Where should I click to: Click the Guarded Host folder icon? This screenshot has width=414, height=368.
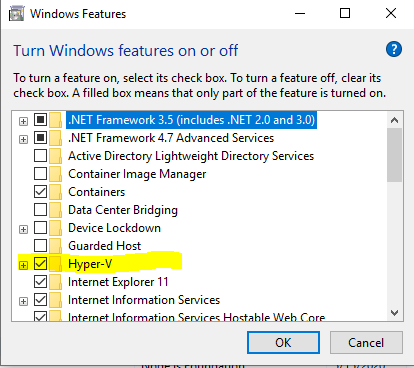click(55, 246)
